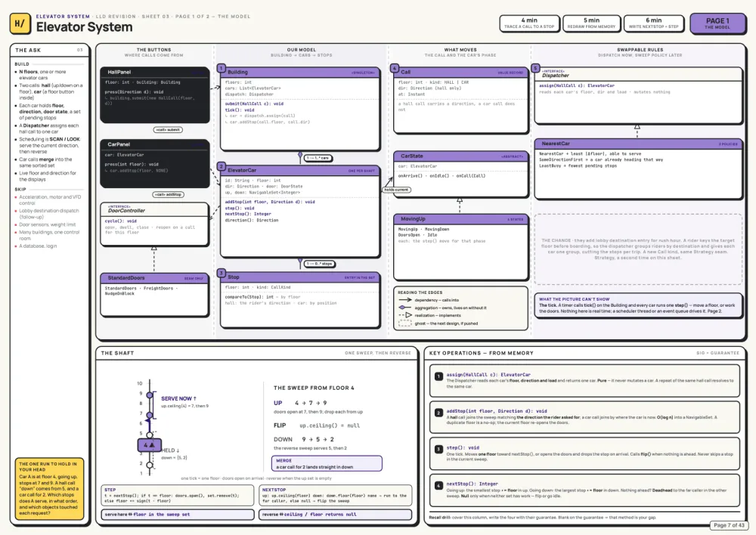Click the purple PAGE 1 The Model button

click(717, 23)
